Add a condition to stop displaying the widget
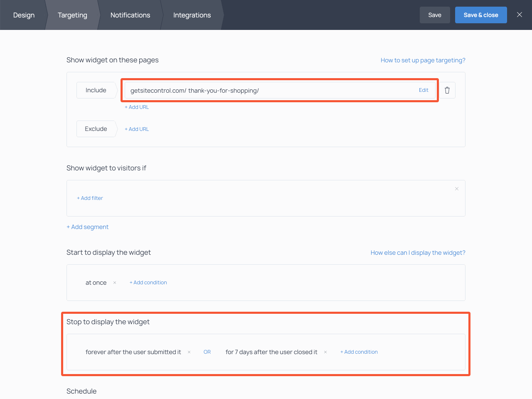The image size is (532, 399). 359,352
